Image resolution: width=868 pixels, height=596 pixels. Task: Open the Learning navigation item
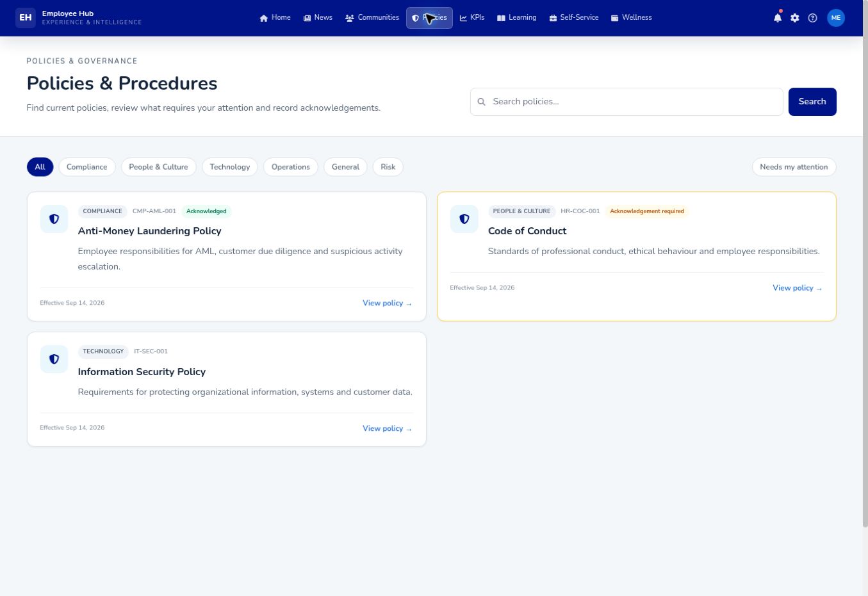[517, 18]
